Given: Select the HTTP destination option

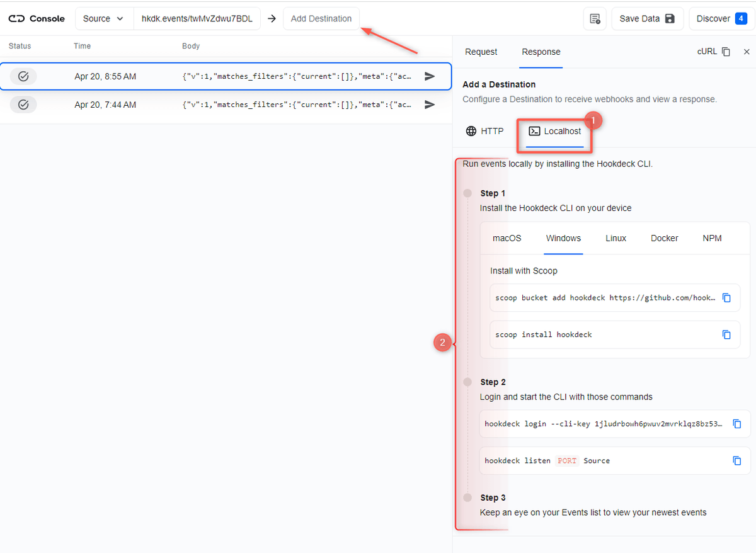Looking at the screenshot, I should (485, 131).
